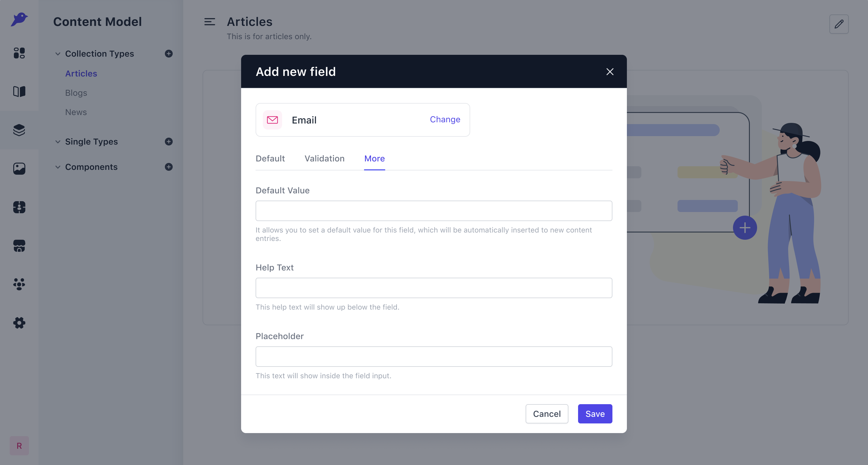The height and width of the screenshot is (465, 868).
Task: Collapse the Single Types section
Action: tap(58, 142)
